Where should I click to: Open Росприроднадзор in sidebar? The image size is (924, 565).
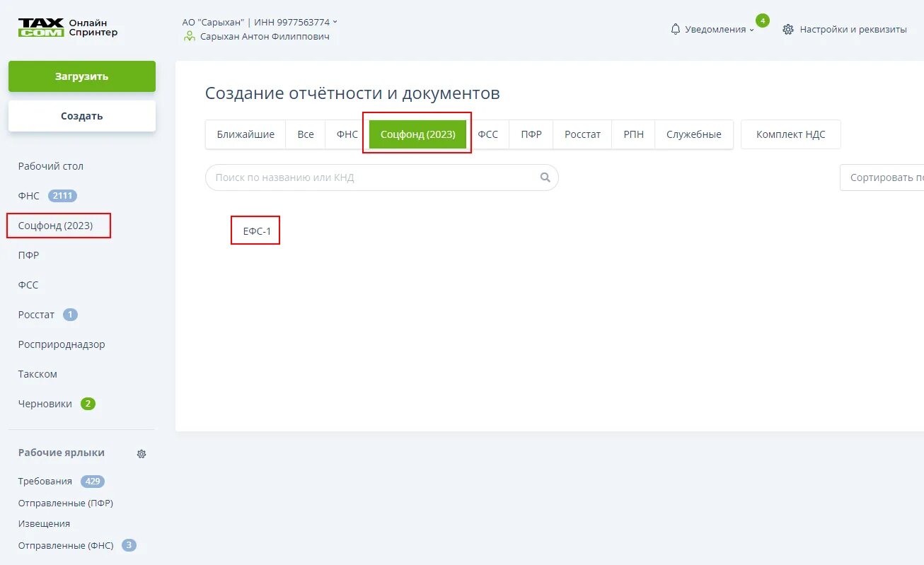(62, 344)
